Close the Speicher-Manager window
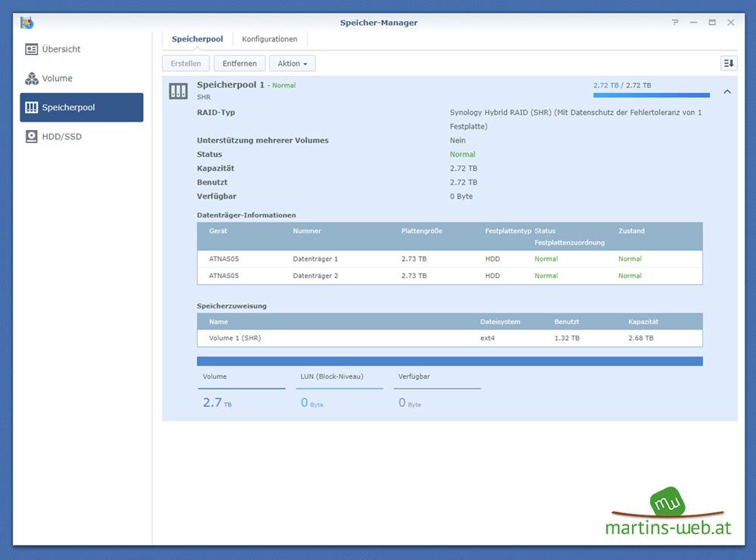This screenshot has width=756, height=560. (731, 22)
